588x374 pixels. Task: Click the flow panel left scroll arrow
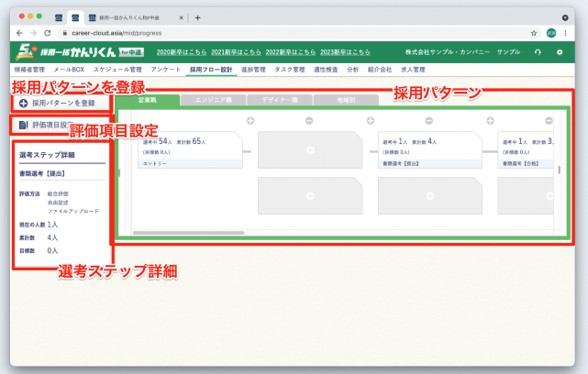click(x=119, y=172)
